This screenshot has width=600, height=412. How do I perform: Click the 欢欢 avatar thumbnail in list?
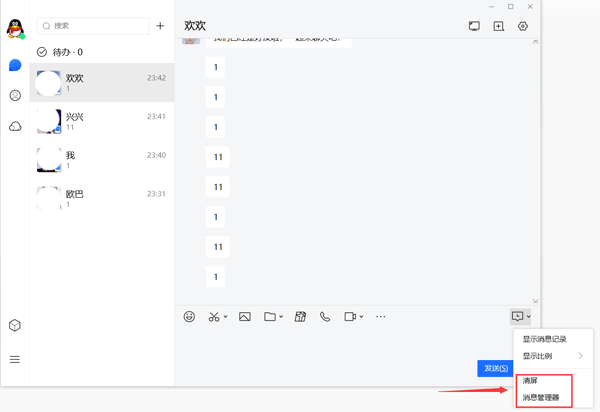(49, 83)
